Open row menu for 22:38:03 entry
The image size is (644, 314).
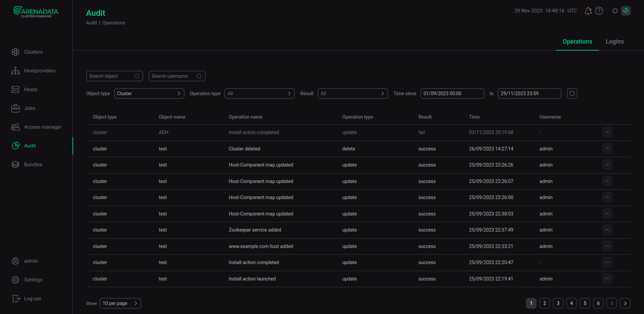click(607, 213)
